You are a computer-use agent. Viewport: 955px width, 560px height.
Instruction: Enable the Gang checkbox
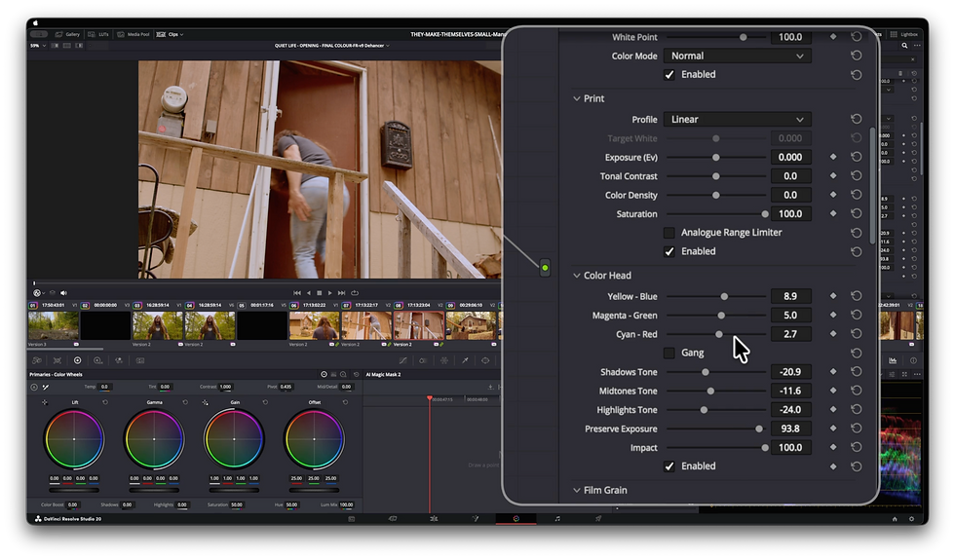[669, 353]
